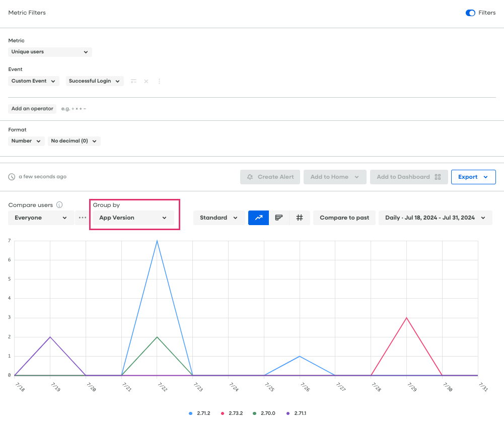Click the dashboard grid icon in Add to Dashboard
The image size is (504, 421).
(x=438, y=177)
